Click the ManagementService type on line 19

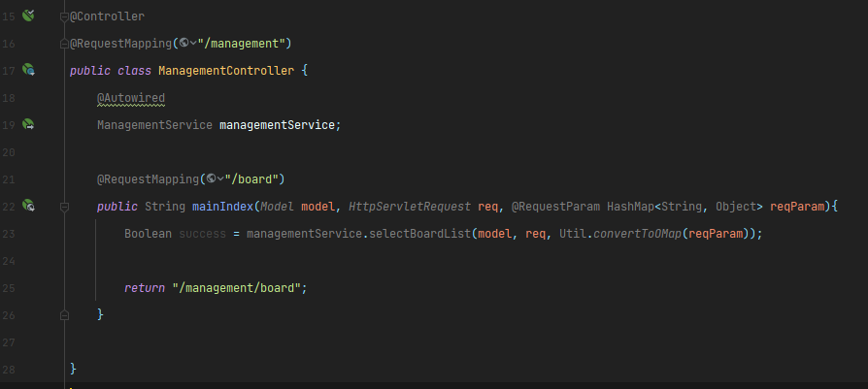[x=155, y=125]
